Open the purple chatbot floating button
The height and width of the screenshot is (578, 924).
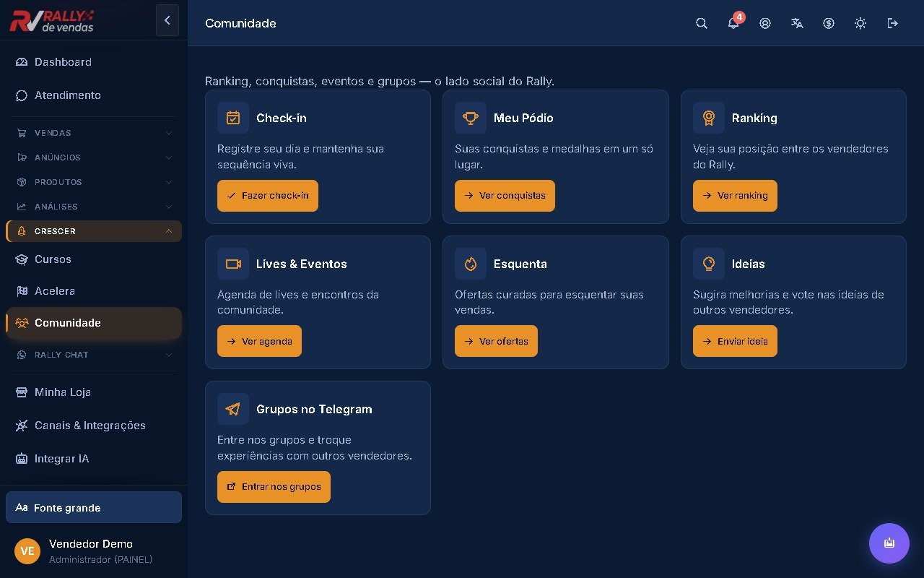tap(889, 543)
